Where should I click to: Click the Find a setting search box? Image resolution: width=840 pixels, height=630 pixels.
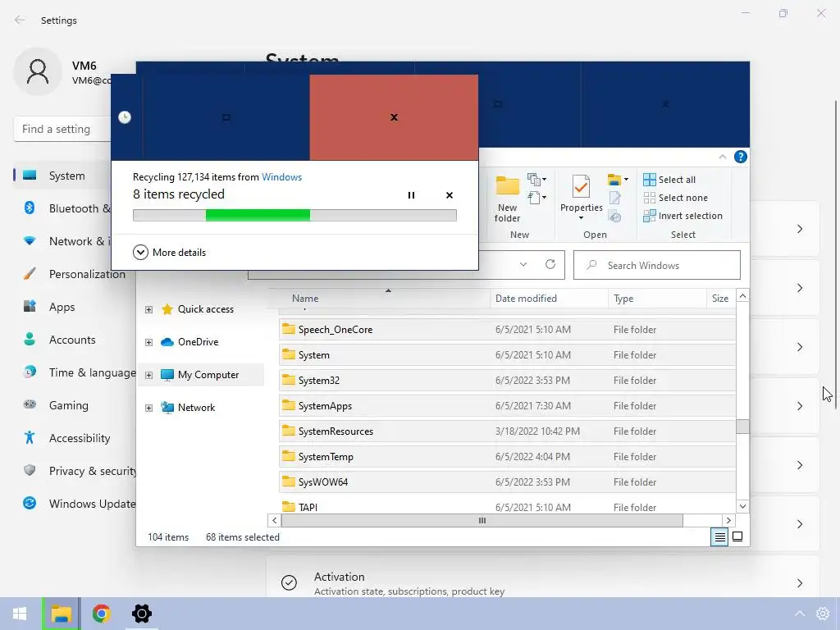point(62,129)
